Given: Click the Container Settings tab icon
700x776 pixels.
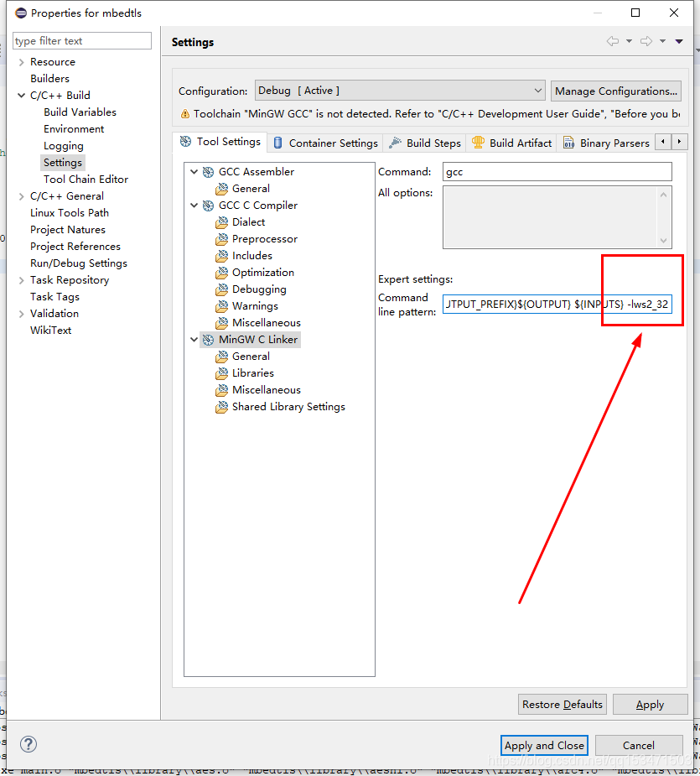Looking at the screenshot, I should tap(278, 143).
